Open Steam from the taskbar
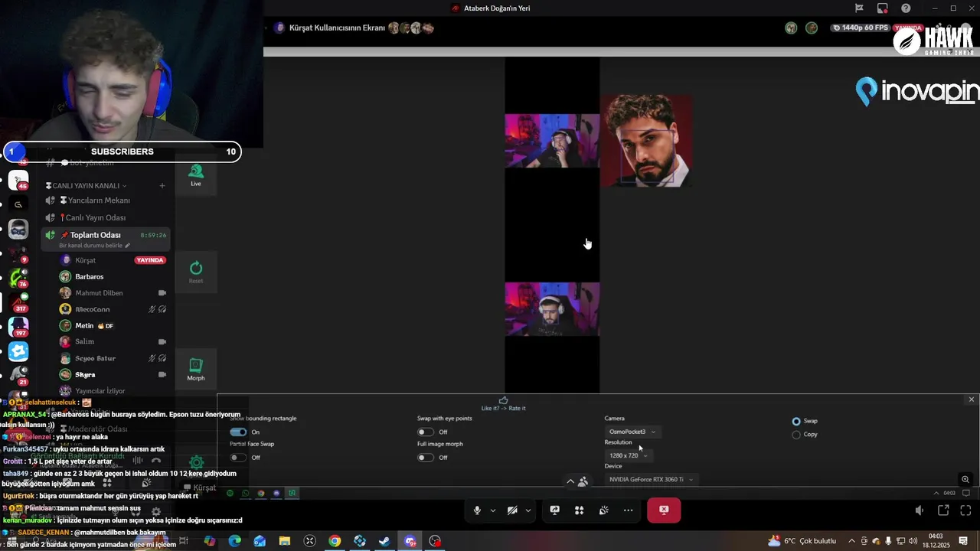The height and width of the screenshot is (551, 980). click(x=385, y=541)
